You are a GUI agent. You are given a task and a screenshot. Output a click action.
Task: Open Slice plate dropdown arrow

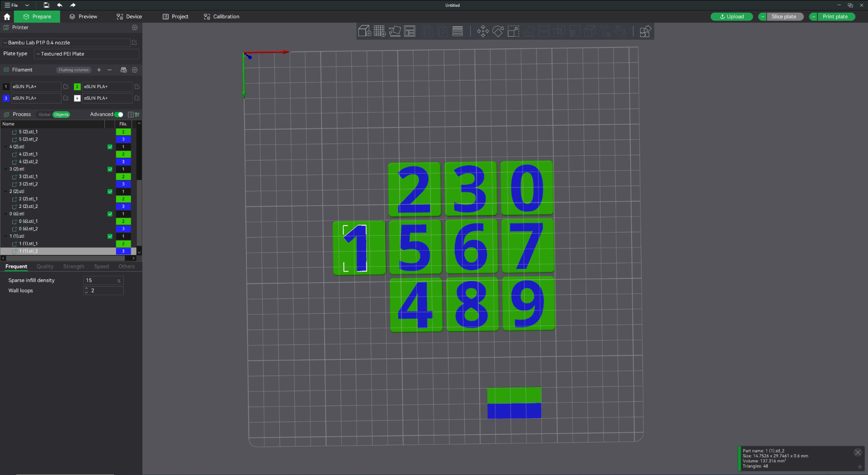click(x=763, y=17)
